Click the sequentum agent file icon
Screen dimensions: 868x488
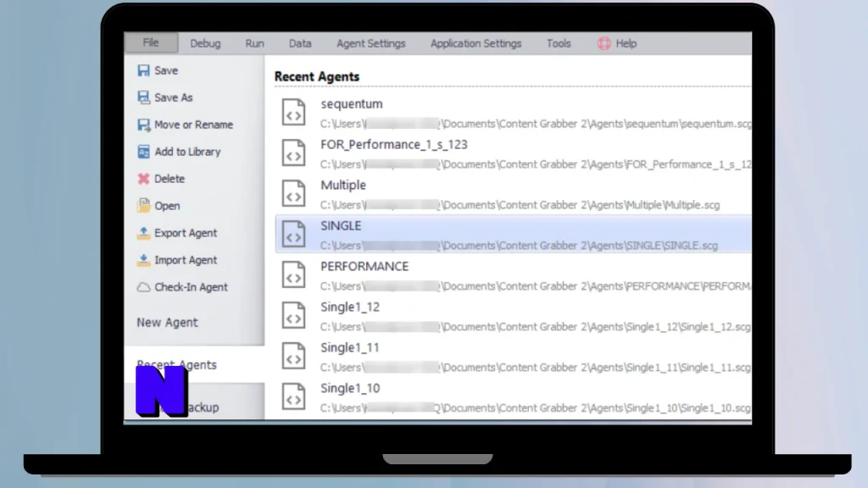(293, 113)
